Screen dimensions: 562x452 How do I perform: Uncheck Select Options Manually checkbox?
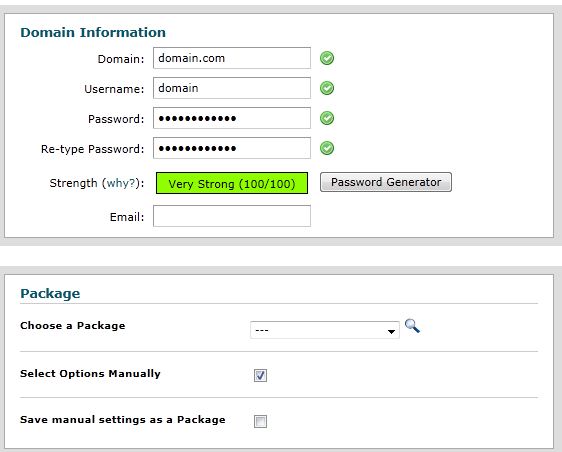tap(260, 375)
